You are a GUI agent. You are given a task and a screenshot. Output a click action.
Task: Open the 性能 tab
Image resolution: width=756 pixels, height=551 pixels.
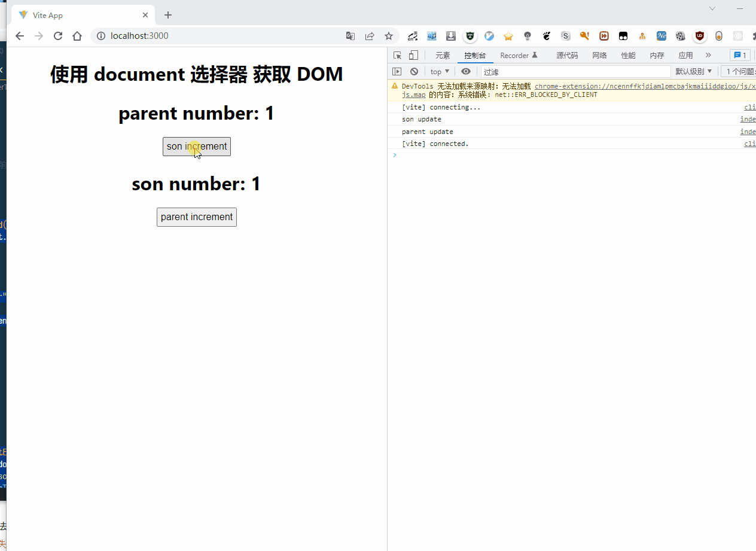(628, 56)
